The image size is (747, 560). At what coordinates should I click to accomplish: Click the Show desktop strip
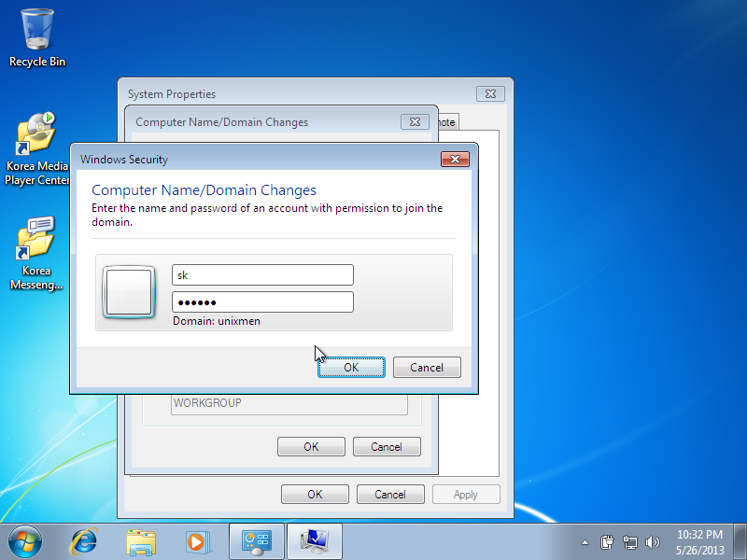click(740, 542)
